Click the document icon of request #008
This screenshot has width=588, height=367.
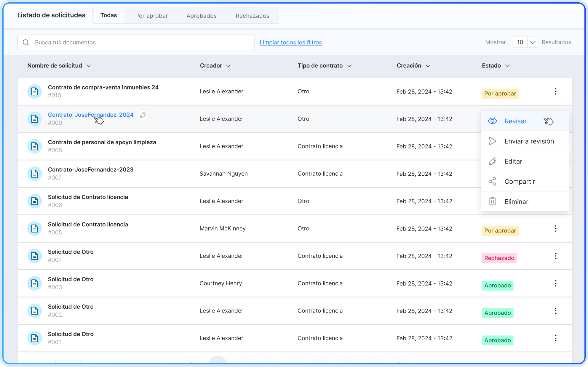35,146
